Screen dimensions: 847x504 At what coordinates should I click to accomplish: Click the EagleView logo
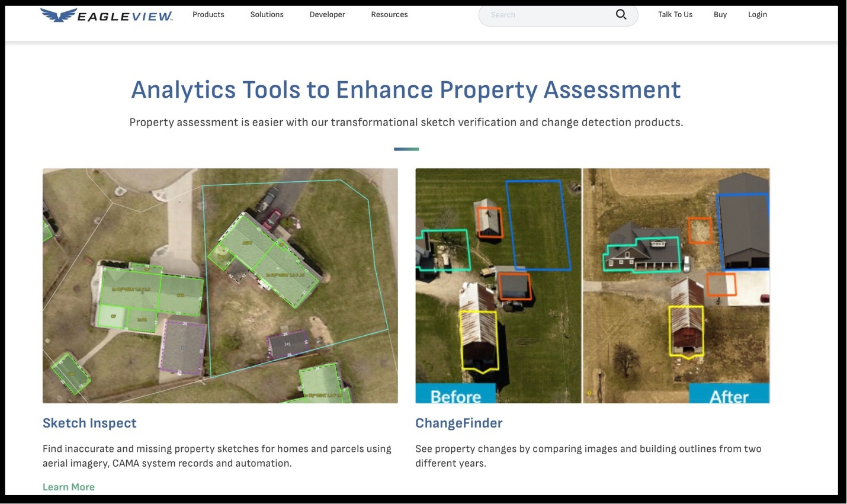point(107,15)
